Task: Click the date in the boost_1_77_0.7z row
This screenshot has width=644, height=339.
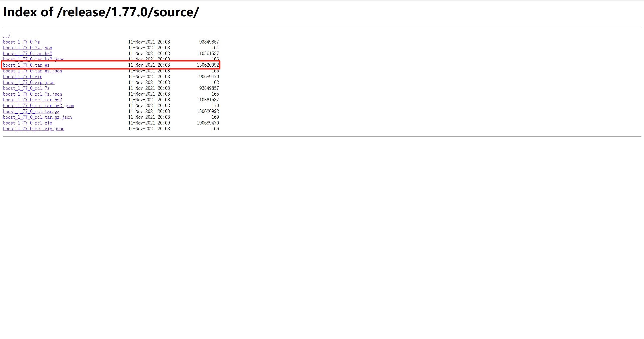Action: coord(149,42)
